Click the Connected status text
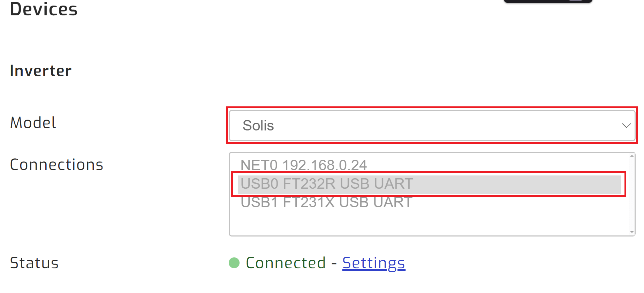This screenshot has height=293, width=644. 286,263
